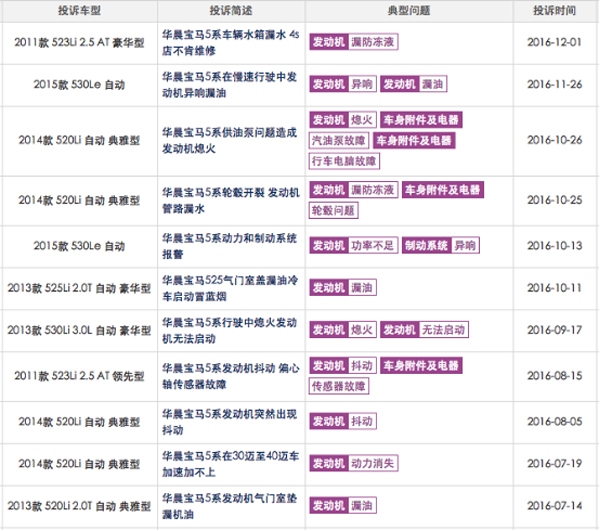Open complaint 华晨宝马5系行驶中熄火发动机无法启动

coord(230,330)
